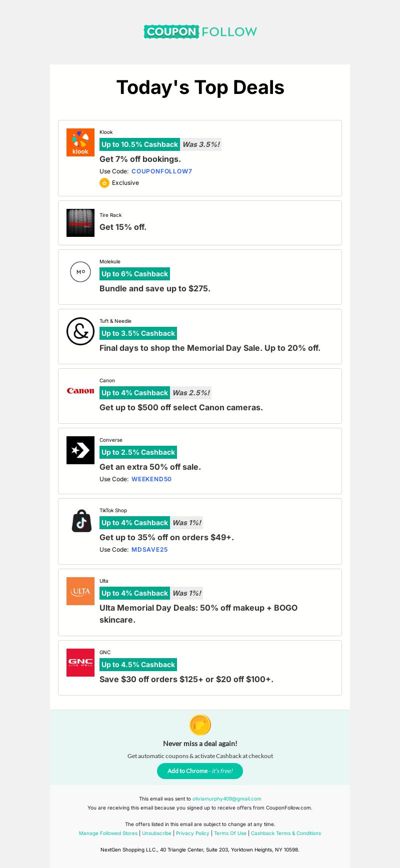Open the Converse star chevron logo
The image size is (400, 868).
click(80, 450)
